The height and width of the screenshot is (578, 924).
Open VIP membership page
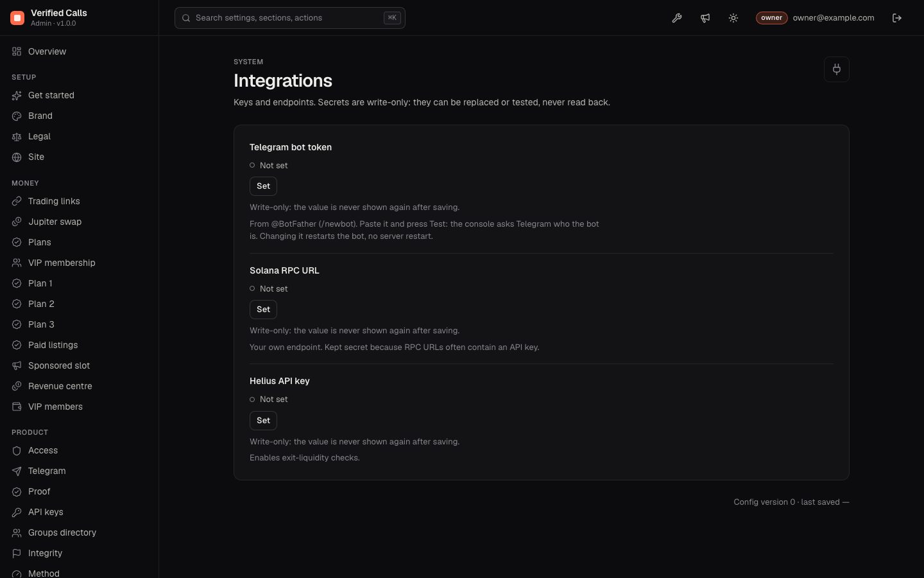79,263
